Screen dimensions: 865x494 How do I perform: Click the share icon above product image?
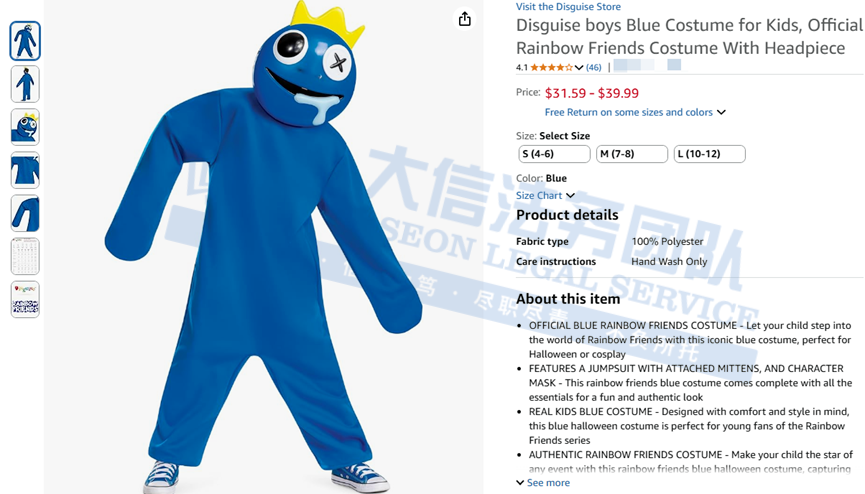[465, 19]
